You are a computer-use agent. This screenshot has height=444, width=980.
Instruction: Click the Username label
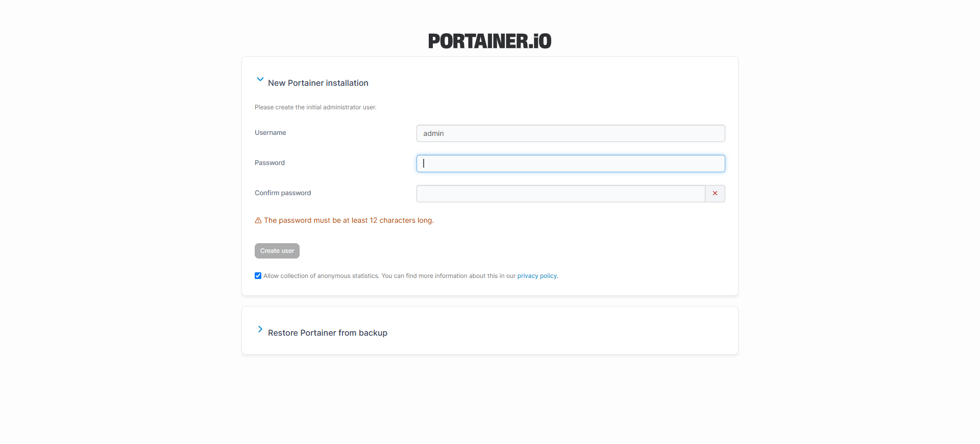pos(271,133)
